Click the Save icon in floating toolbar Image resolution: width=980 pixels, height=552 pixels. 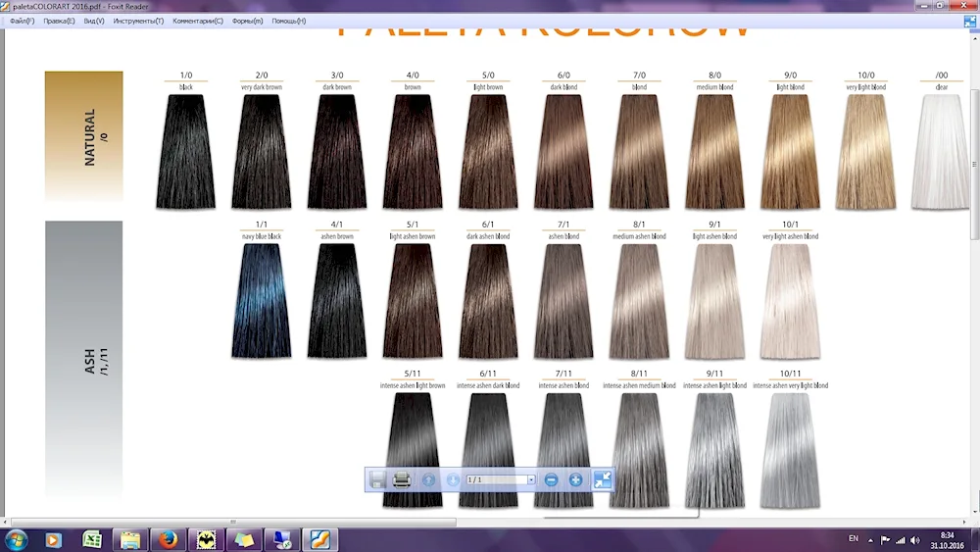[377, 479]
